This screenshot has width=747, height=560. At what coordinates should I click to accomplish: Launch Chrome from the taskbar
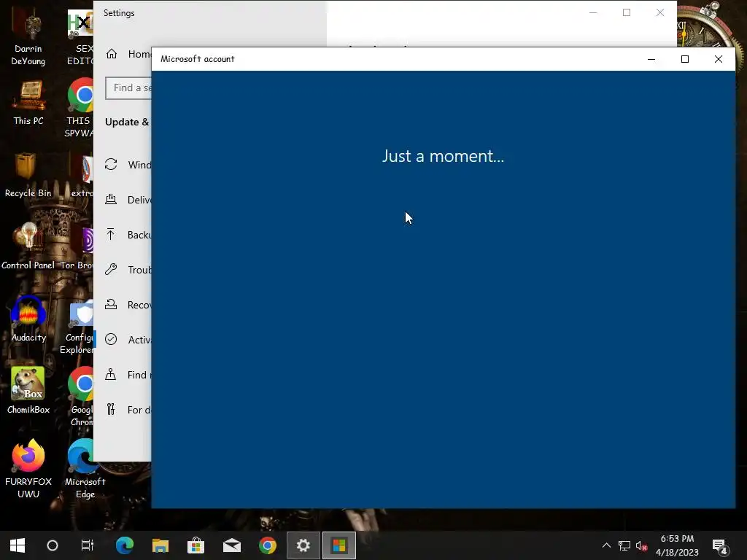point(268,545)
